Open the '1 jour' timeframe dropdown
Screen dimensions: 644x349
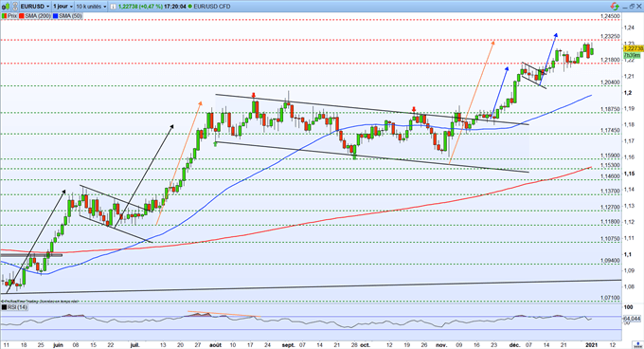63,7
